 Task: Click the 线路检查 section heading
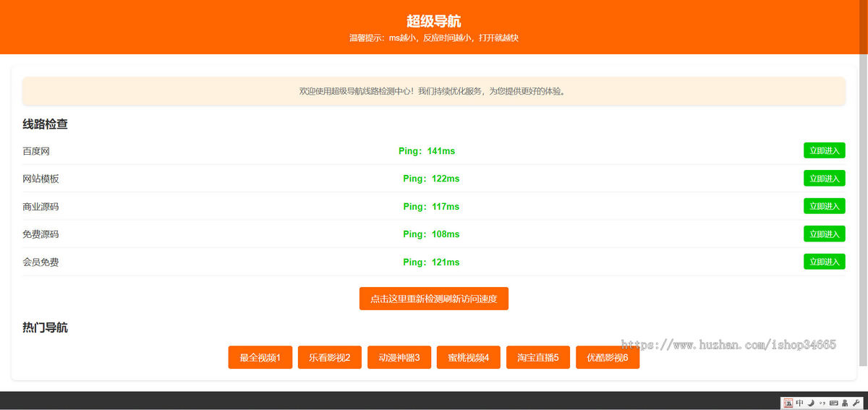pyautogui.click(x=46, y=124)
